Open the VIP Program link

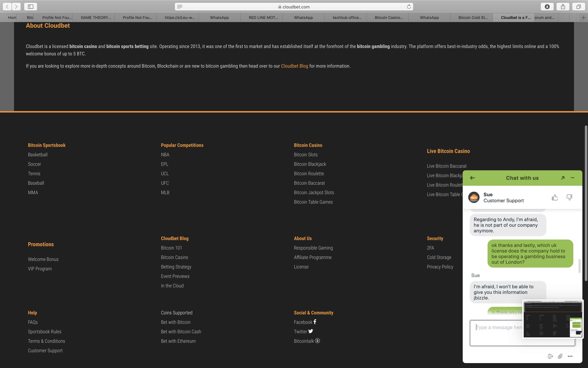tap(40, 269)
